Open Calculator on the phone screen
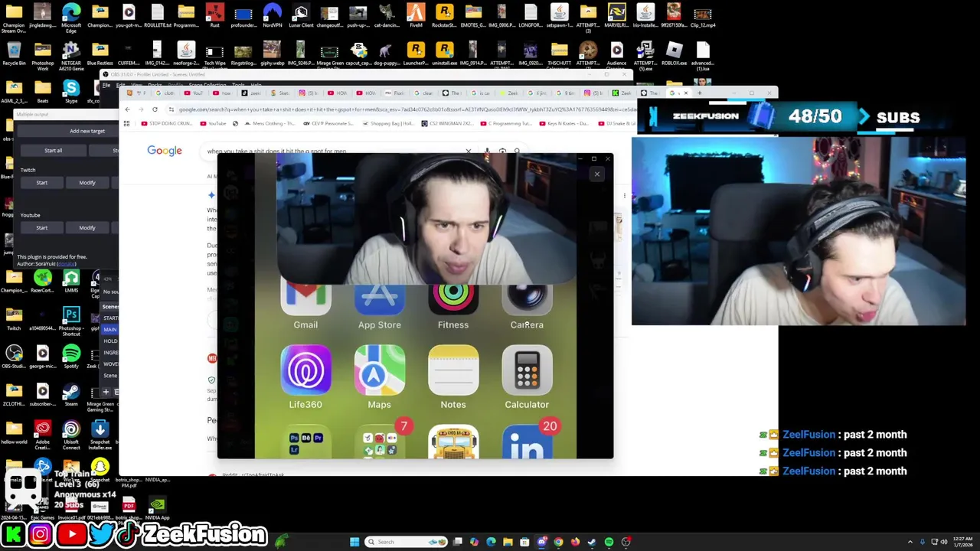 527,377
